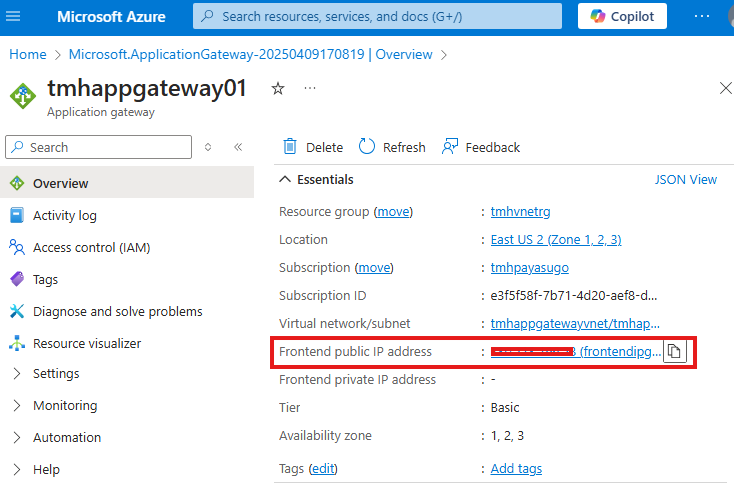Collapse the left resource menu
Image resolution: width=734 pixels, height=503 pixels.
click(x=238, y=147)
